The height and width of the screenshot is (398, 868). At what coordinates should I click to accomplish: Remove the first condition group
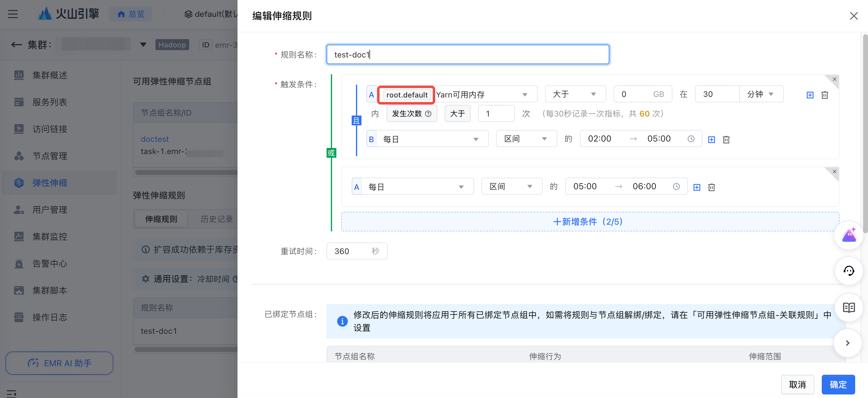tap(834, 79)
